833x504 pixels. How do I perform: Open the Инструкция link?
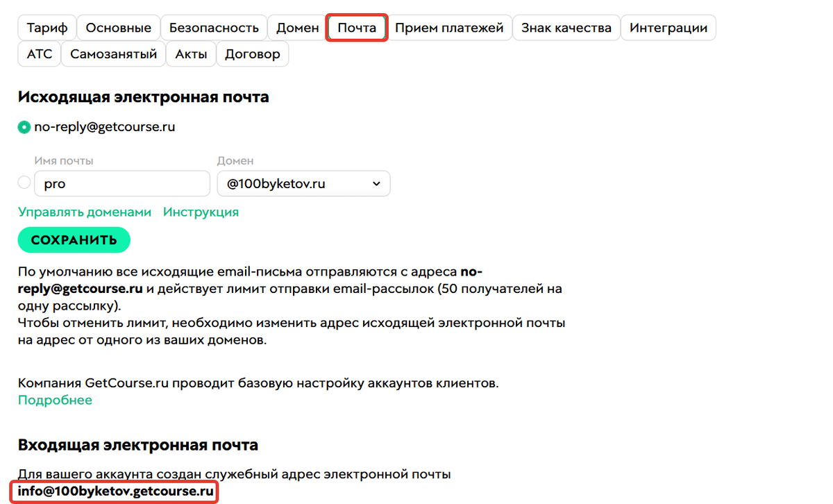pos(201,212)
